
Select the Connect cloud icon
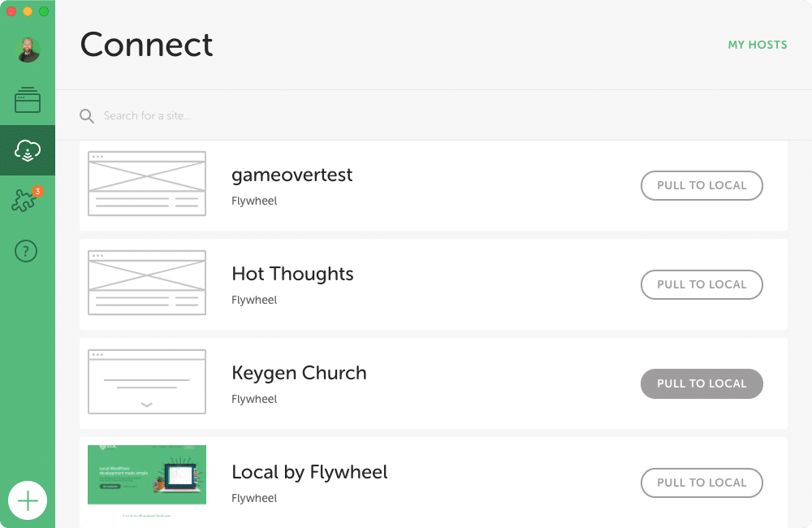click(x=28, y=150)
